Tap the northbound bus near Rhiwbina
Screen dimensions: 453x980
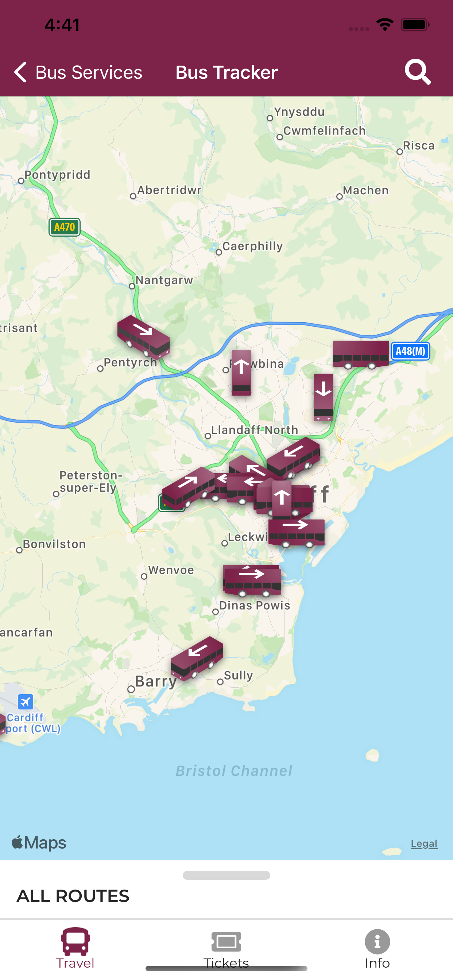click(x=241, y=373)
